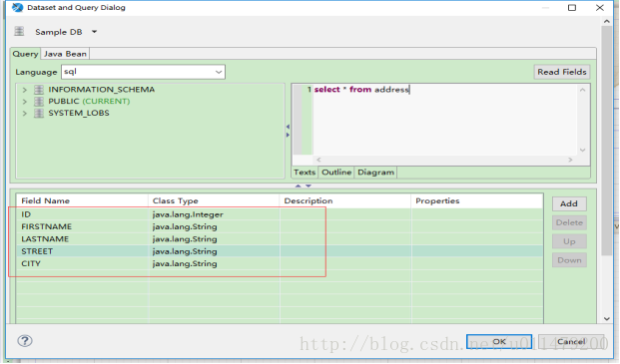Click the query editor scroll down arrow
This screenshot has width=620, height=364.
(582, 150)
